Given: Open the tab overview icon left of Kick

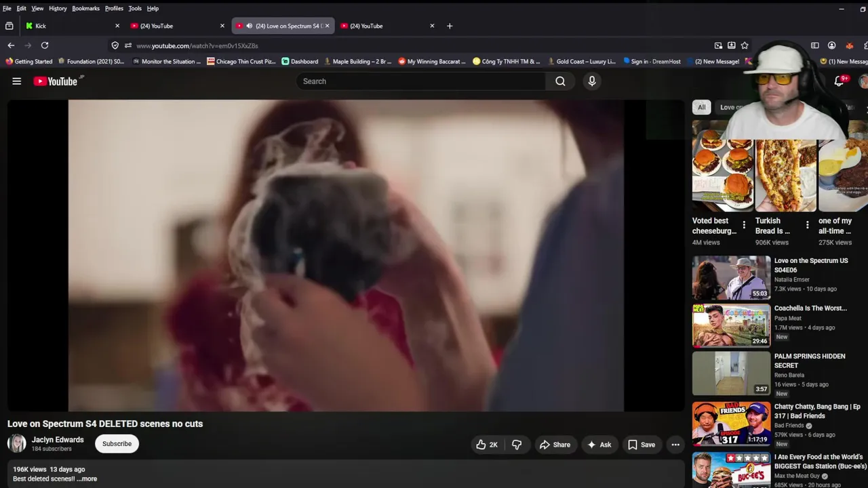Looking at the screenshot, I should [9, 26].
